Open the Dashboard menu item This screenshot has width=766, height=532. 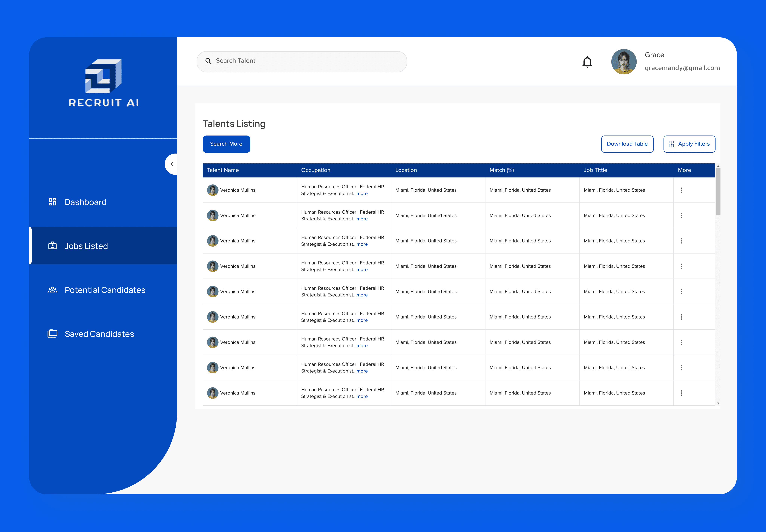tap(85, 202)
